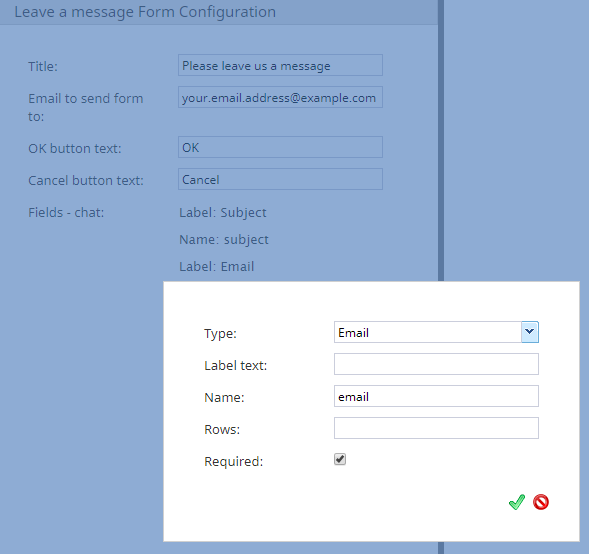Screen dimensions: 589x554
Task: Select the OK button text field
Action: coord(280,147)
